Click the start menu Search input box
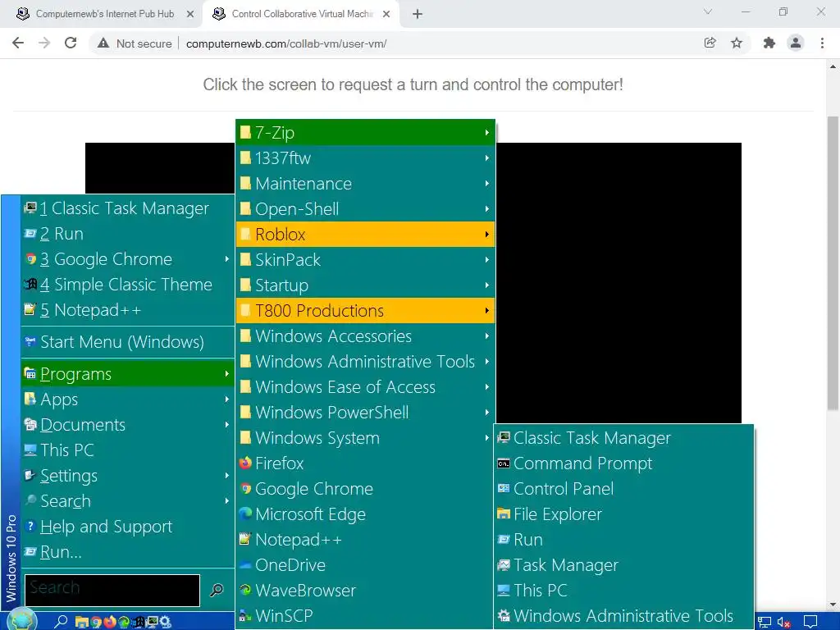 112,590
